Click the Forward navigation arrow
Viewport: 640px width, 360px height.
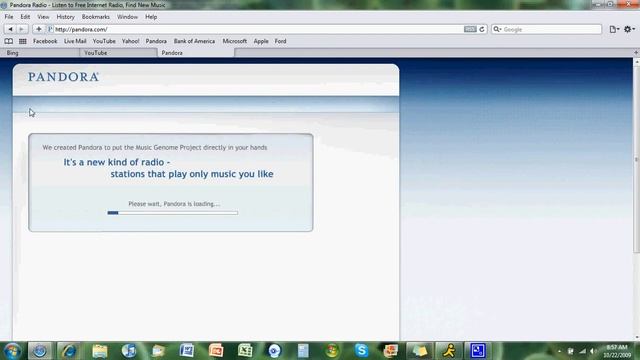tap(22, 29)
